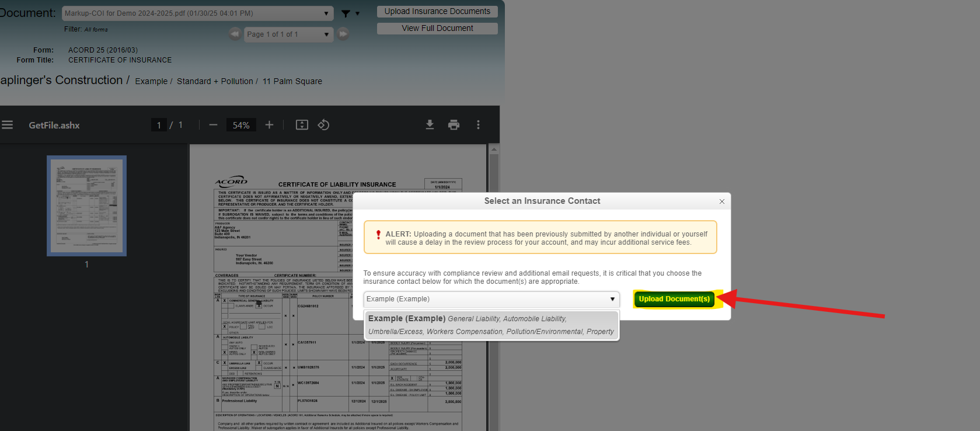The height and width of the screenshot is (431, 980).
Task: Go to the next page arrow
Action: 343,34
